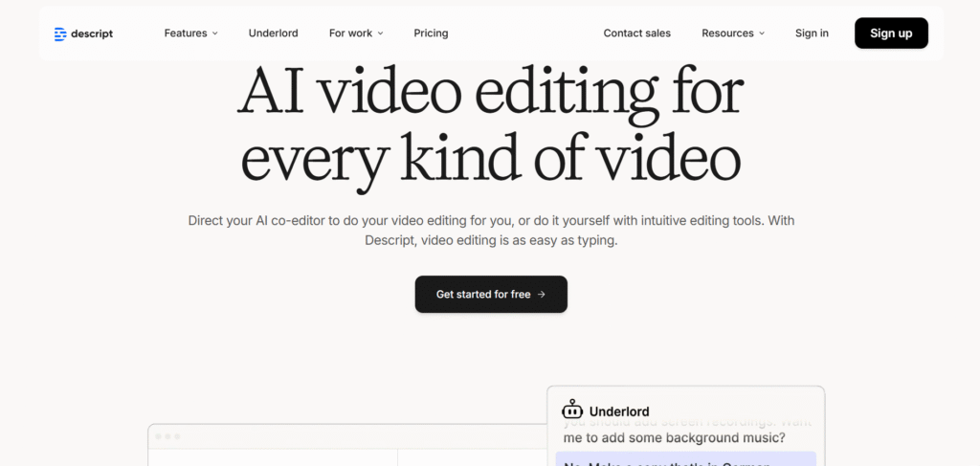980x466 pixels.
Task: Click the Underlord robot icon
Action: point(572,411)
